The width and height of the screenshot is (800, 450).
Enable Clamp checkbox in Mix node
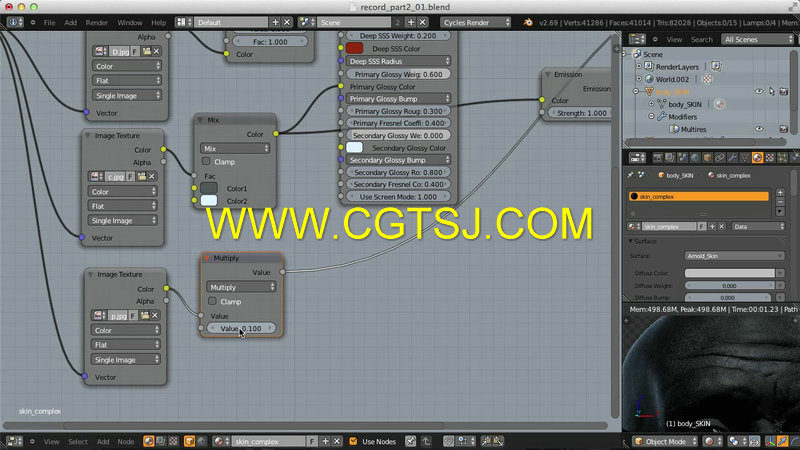[x=206, y=161]
